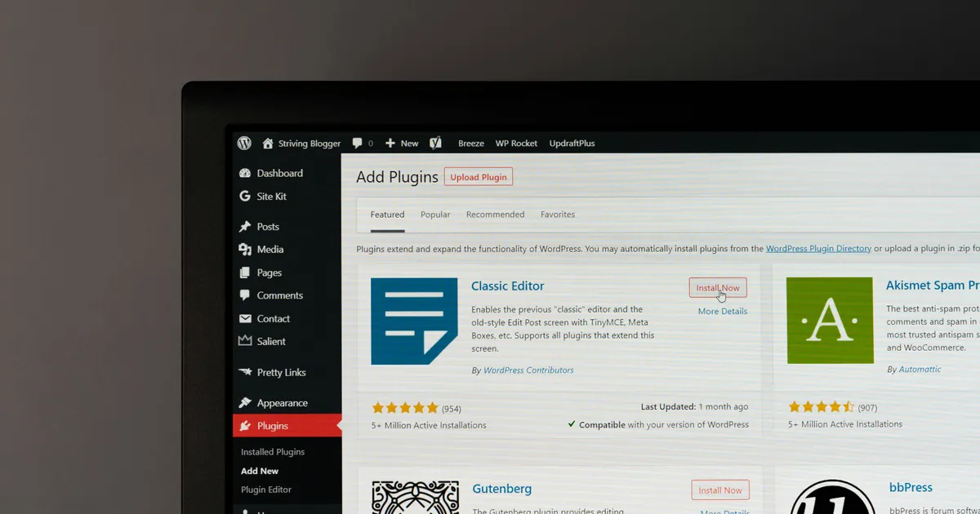Image resolution: width=980 pixels, height=514 pixels.
Task: Open the Appearance menu
Action: (x=282, y=403)
